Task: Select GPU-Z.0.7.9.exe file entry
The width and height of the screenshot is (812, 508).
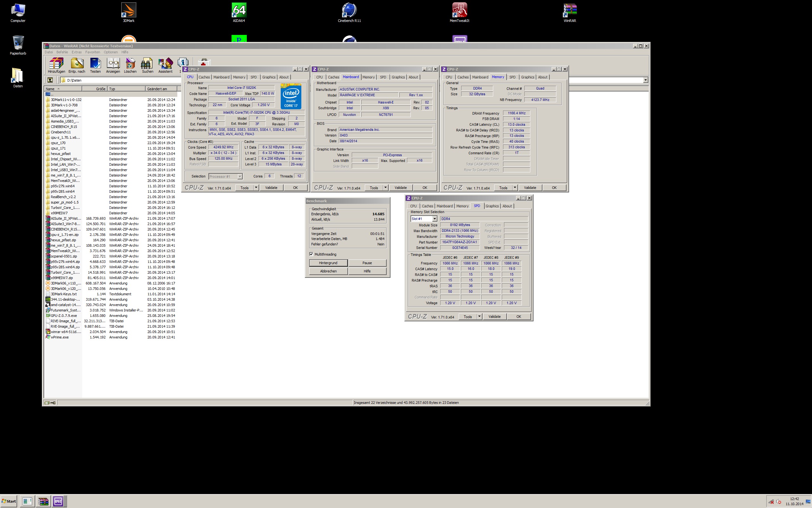Action: point(64,316)
